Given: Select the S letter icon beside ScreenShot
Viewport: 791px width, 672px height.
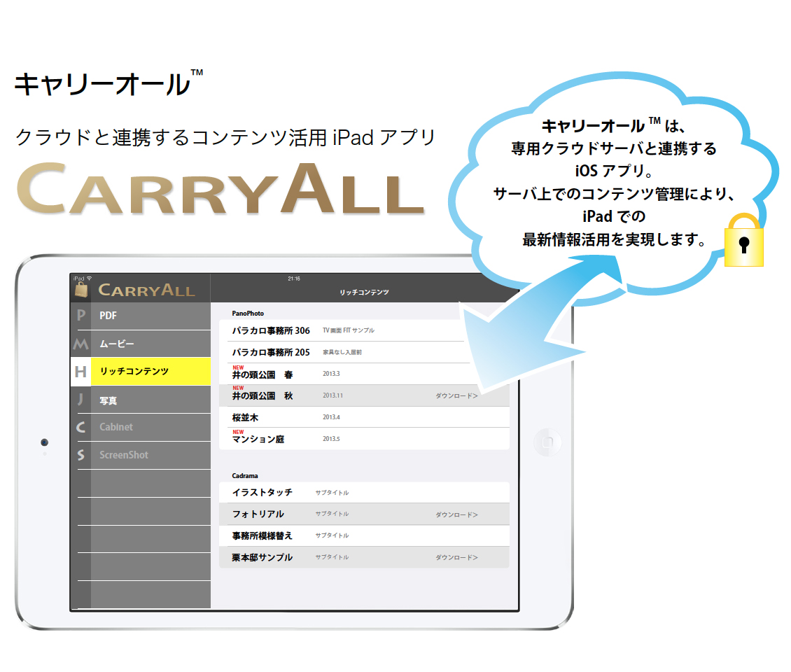Looking at the screenshot, I should 80,455.
